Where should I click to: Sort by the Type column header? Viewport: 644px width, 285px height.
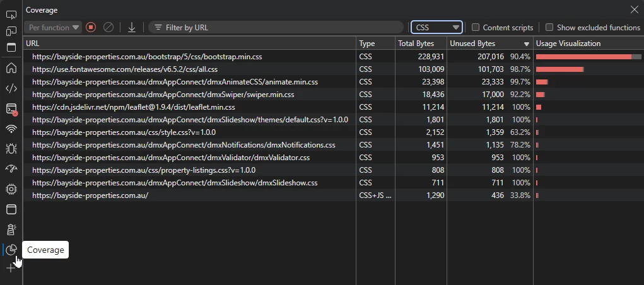tap(375, 43)
